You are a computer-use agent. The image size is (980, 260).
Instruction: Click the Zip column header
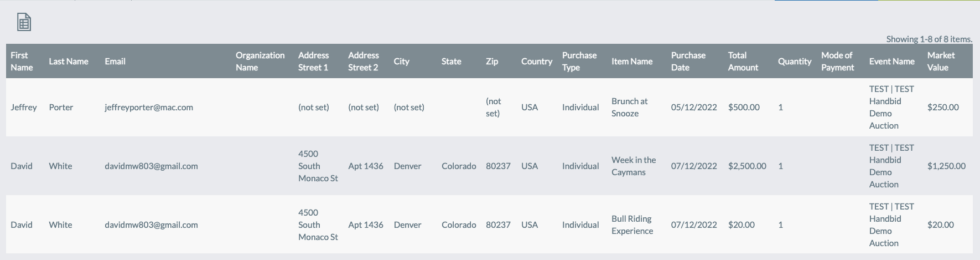tap(492, 61)
